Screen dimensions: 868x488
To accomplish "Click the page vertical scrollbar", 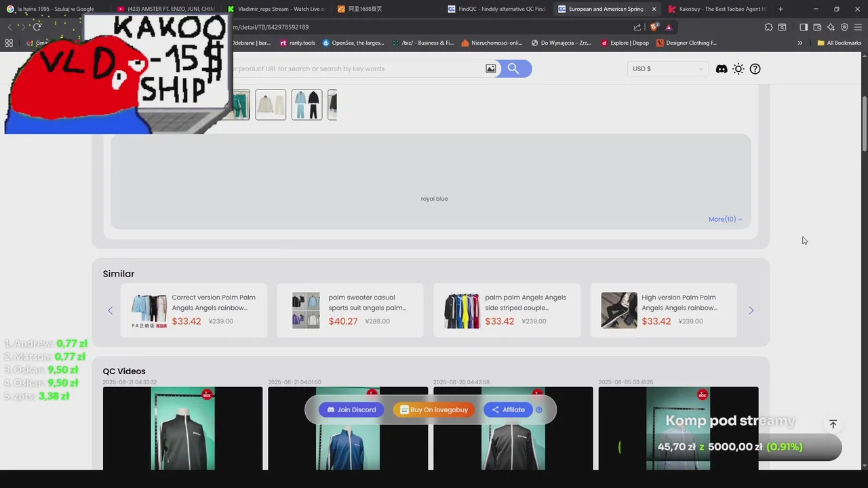I will (x=864, y=125).
